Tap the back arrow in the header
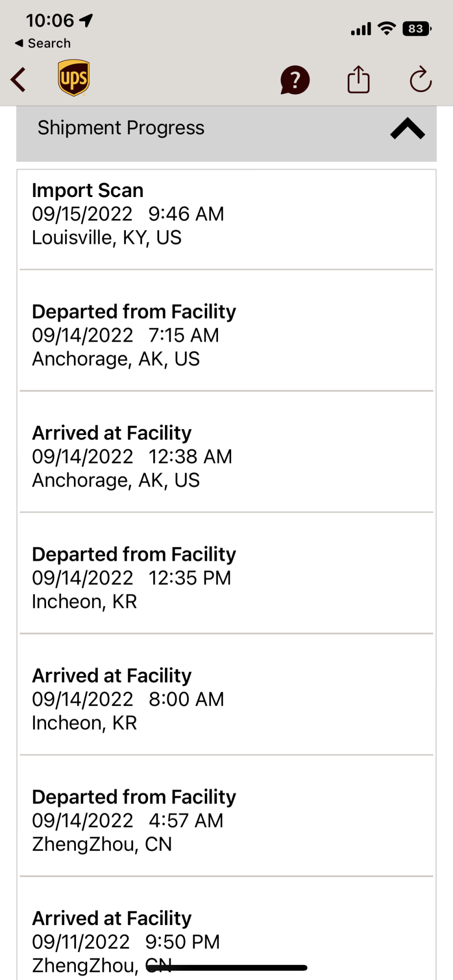453x980 pixels. (x=19, y=80)
